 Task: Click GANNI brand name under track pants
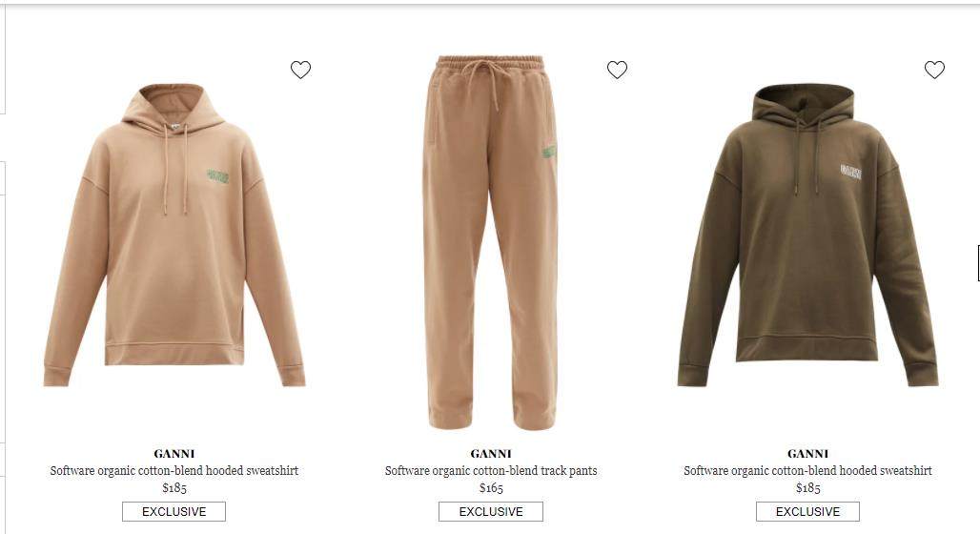coord(491,454)
